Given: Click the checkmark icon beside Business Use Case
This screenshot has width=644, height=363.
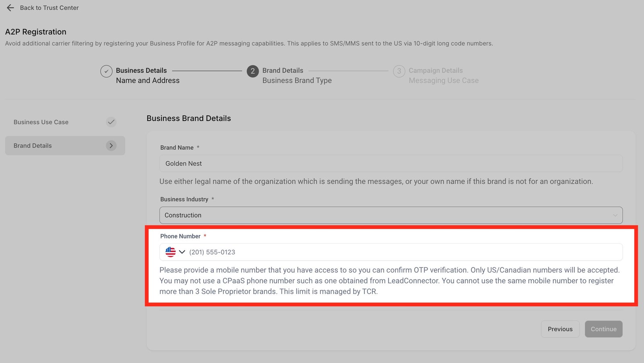Looking at the screenshot, I should (111, 122).
